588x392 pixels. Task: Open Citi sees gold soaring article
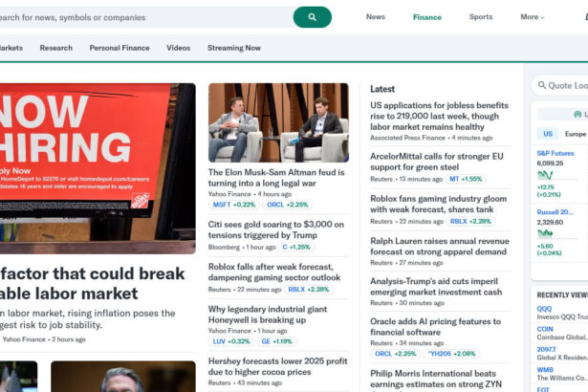tap(276, 229)
